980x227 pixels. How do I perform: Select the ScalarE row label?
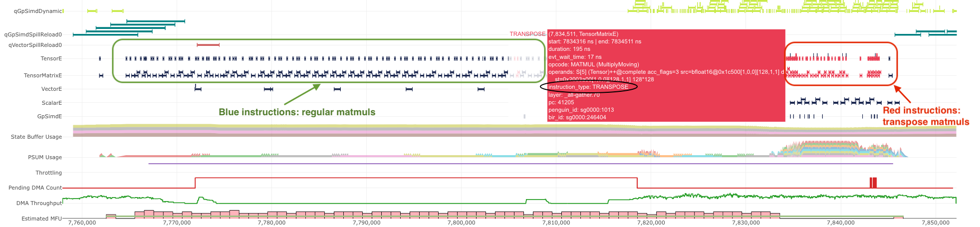coord(51,103)
